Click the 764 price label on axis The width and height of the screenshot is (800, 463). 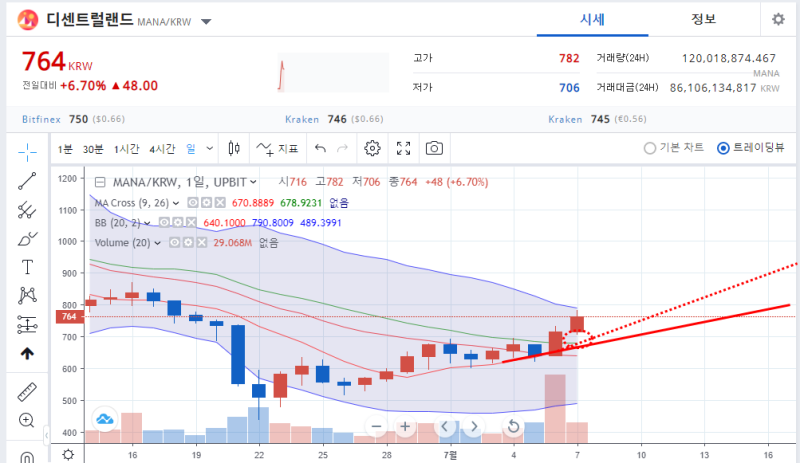[69, 316]
